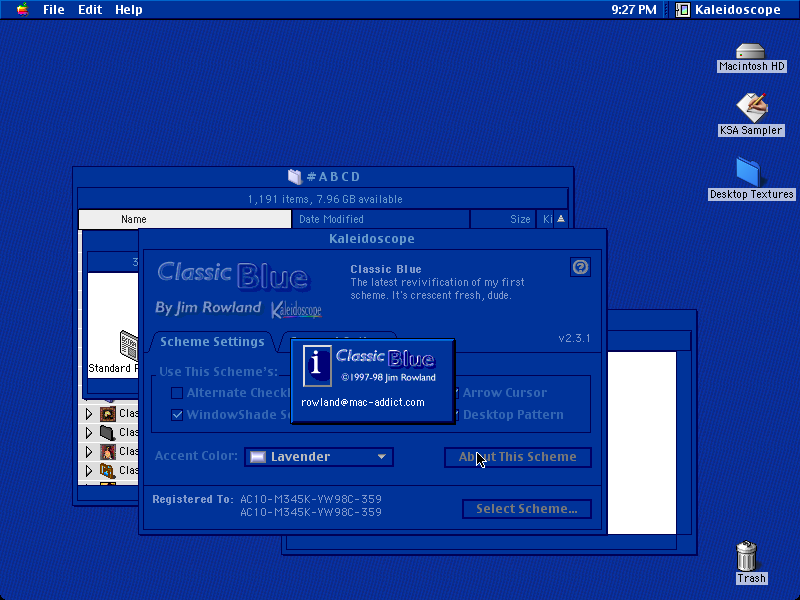Viewport: 800px width, 600px height.
Task: Toggle the Arrow Cursor option
Action: (505, 393)
